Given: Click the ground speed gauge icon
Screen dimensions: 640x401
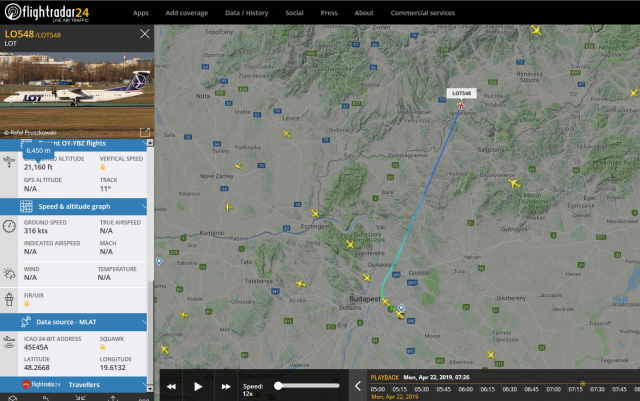Looking at the screenshot, I should [9, 226].
